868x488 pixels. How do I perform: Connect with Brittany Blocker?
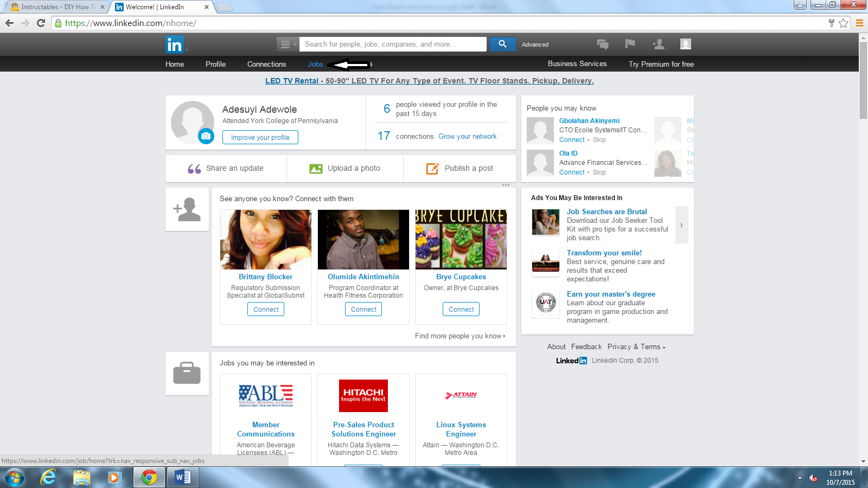click(x=266, y=309)
